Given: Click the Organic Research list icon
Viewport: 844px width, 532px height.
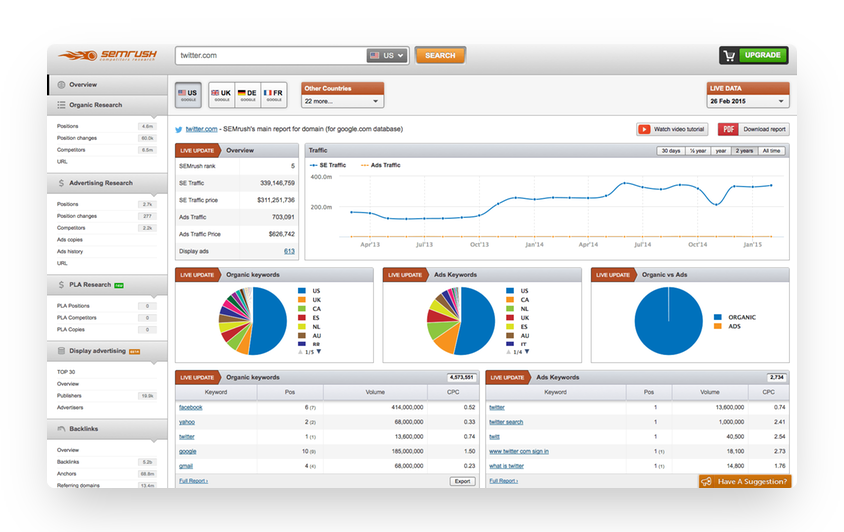Looking at the screenshot, I should (x=61, y=105).
